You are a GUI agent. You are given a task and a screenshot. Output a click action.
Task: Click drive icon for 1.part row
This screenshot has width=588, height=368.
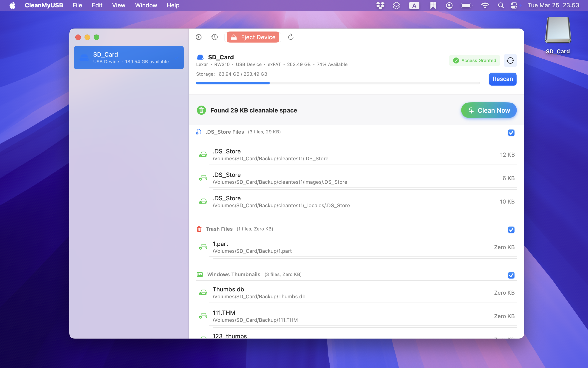(203, 247)
